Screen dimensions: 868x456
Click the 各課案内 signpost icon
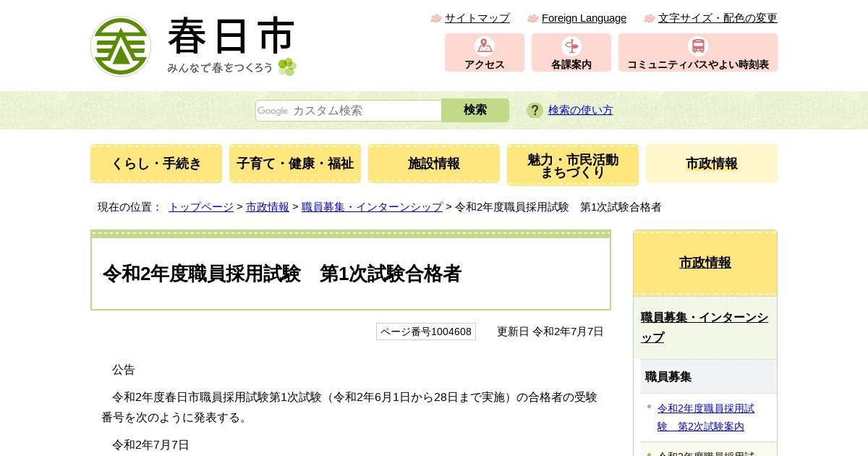(x=571, y=46)
